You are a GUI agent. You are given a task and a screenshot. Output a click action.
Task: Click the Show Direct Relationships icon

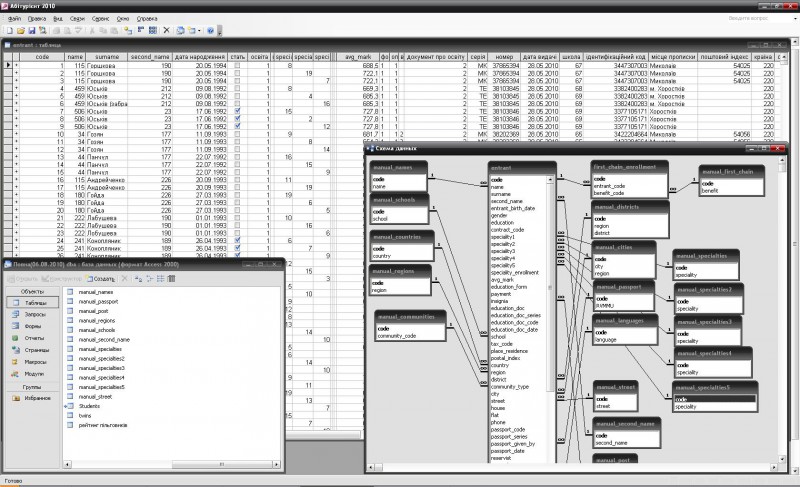point(141,31)
